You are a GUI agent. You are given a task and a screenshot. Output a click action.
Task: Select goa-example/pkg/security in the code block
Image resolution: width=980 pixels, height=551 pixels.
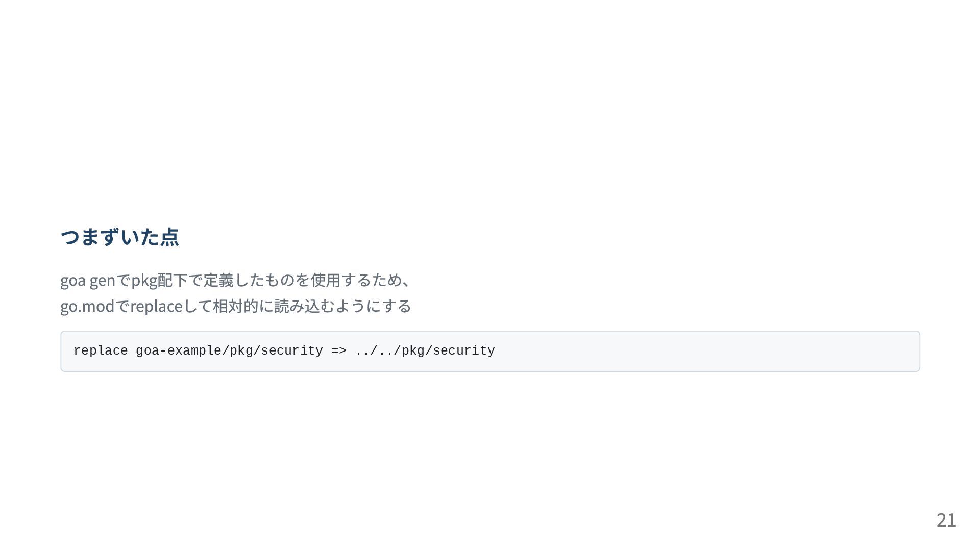point(229,351)
